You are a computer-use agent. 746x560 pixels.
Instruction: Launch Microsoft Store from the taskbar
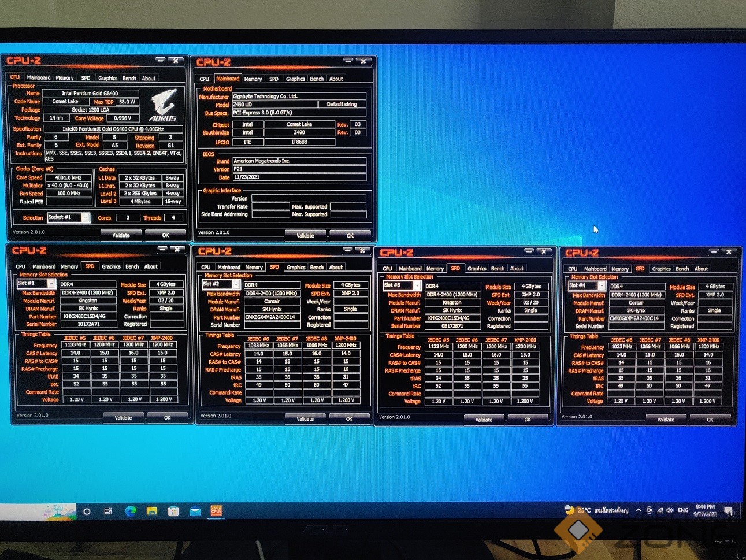[x=173, y=511]
